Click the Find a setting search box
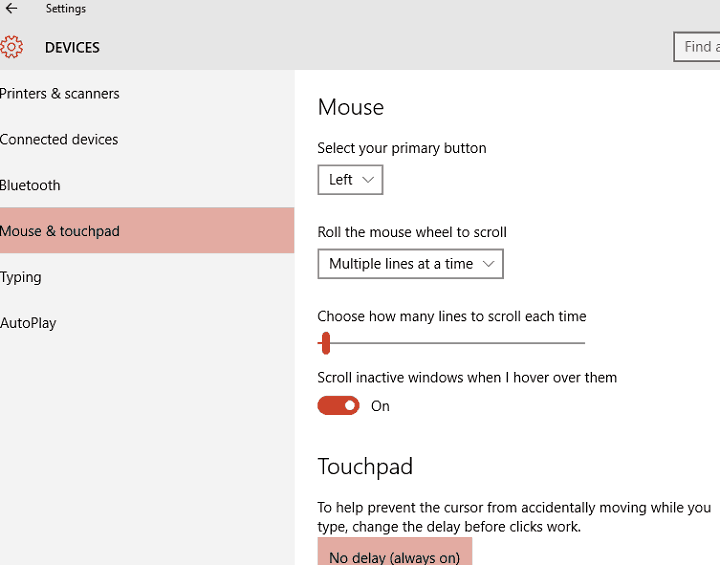 [x=698, y=47]
